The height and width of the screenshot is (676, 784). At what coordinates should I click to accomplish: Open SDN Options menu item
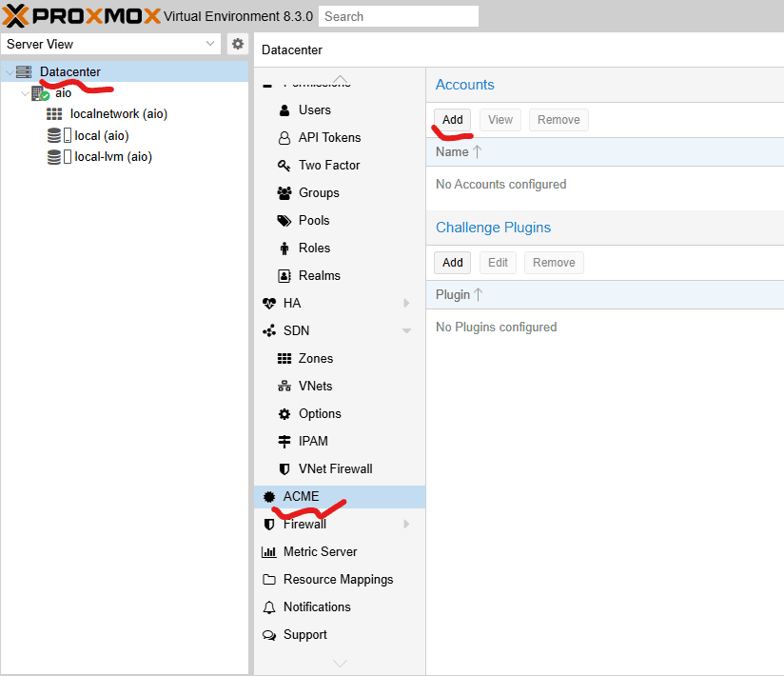320,414
